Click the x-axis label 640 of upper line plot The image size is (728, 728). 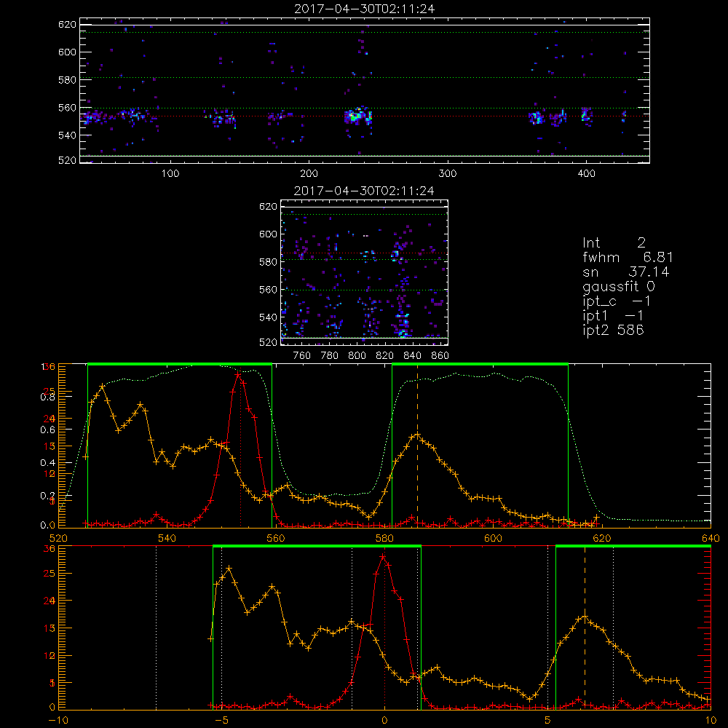[x=711, y=538]
